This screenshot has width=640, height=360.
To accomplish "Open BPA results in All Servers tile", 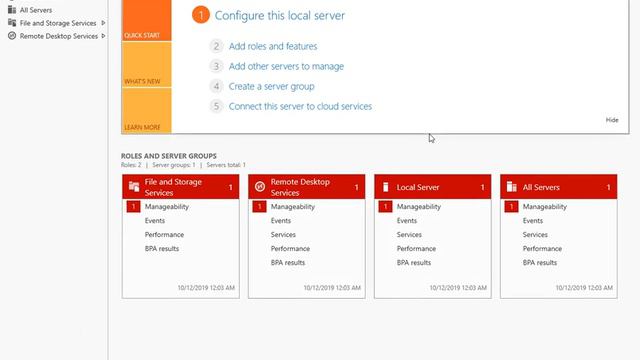I will (540, 263).
